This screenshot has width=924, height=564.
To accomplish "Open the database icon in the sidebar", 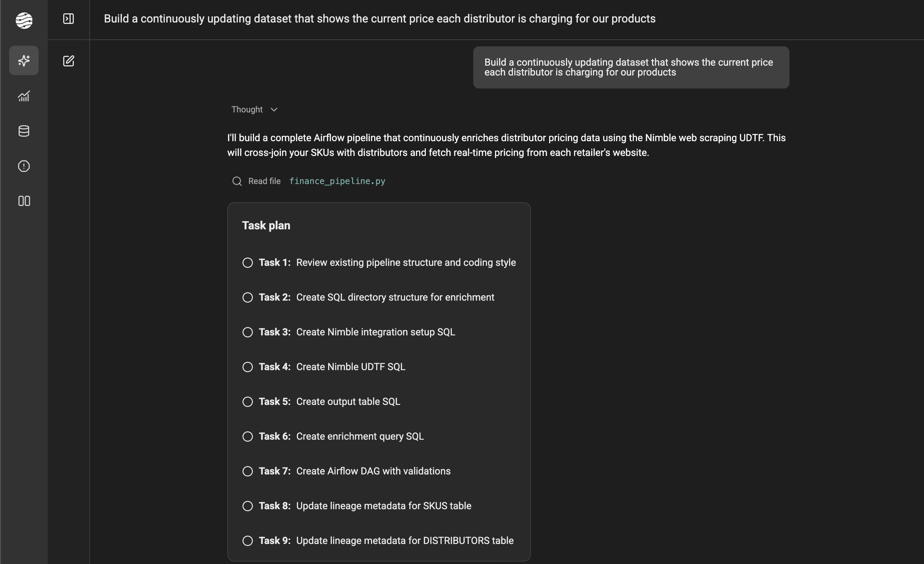I will tap(24, 131).
